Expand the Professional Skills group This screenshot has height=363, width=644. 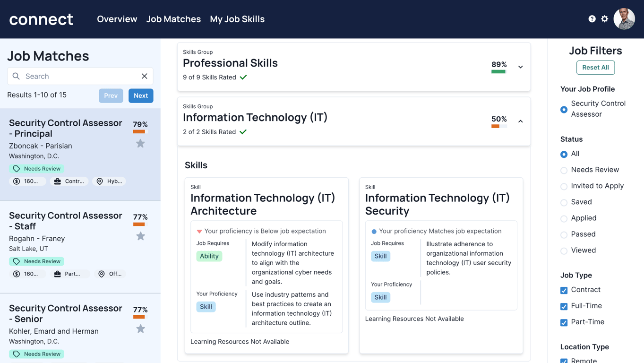click(520, 67)
